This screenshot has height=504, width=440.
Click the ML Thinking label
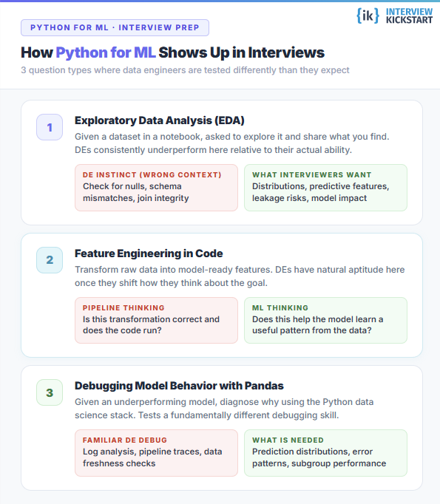[280, 308]
